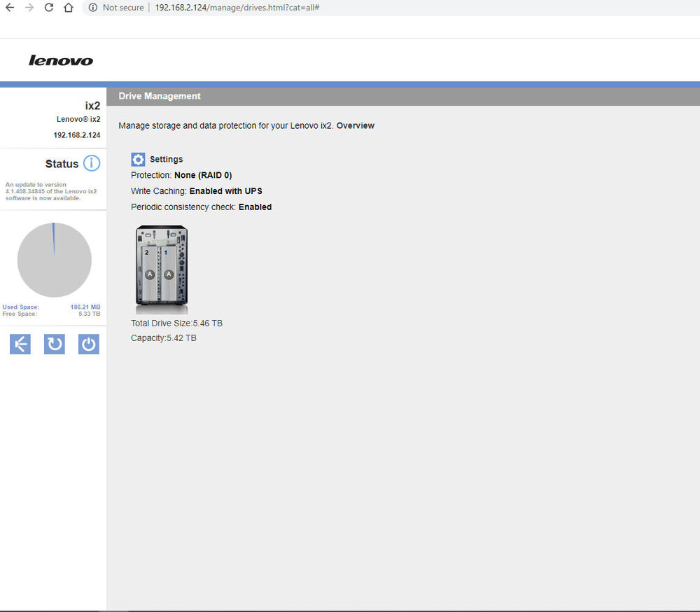Click the Lenovo® ix2 model label

pyautogui.click(x=78, y=119)
